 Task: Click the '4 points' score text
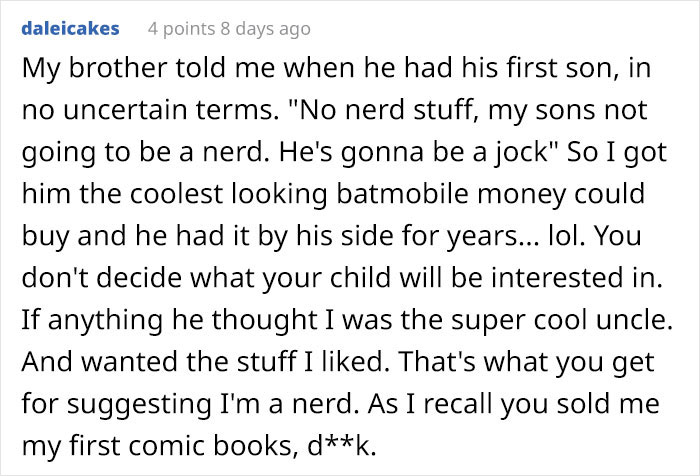point(180,29)
